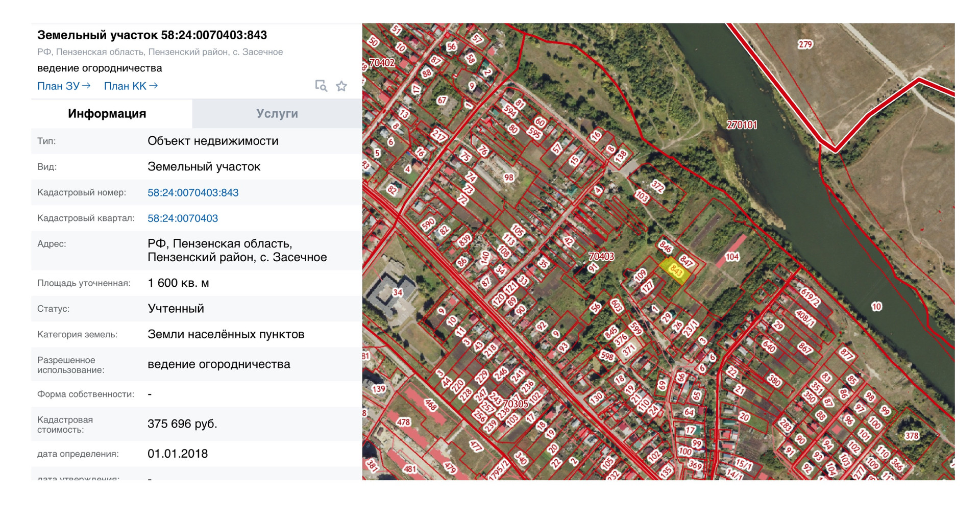Switch to the Услуги tab
The image size is (980, 522).
277,113
